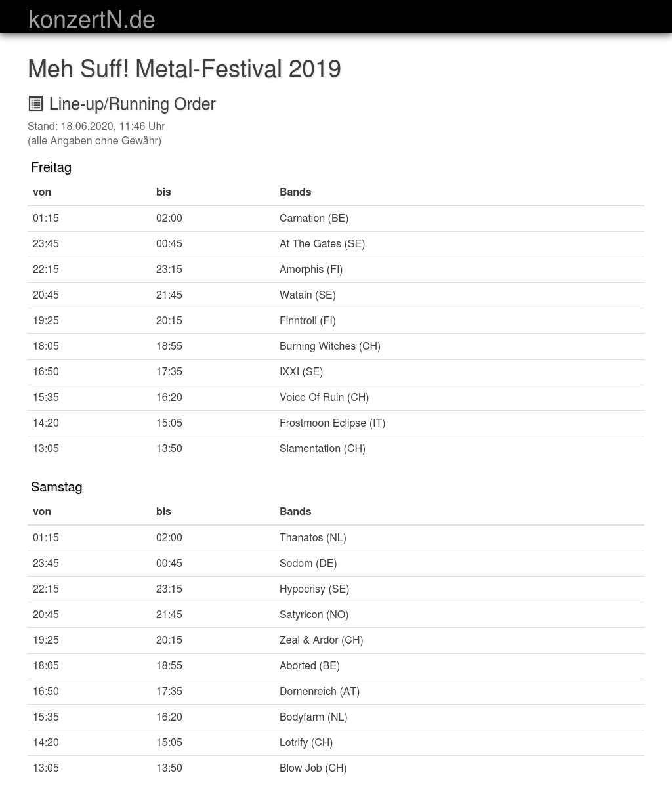The image size is (672, 794).
Task: Click the Line-up list icon
Action: (x=35, y=104)
